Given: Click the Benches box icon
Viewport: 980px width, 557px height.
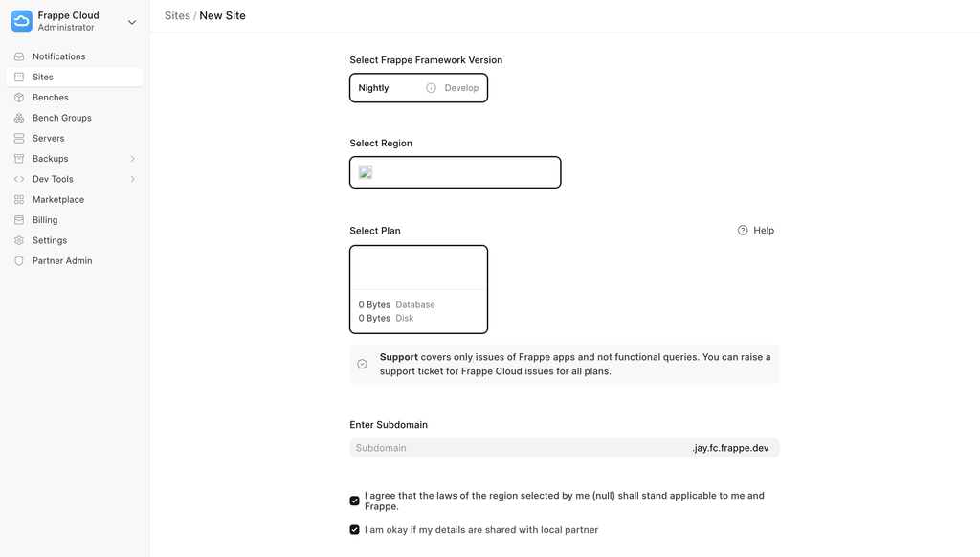Looking at the screenshot, I should [x=19, y=98].
